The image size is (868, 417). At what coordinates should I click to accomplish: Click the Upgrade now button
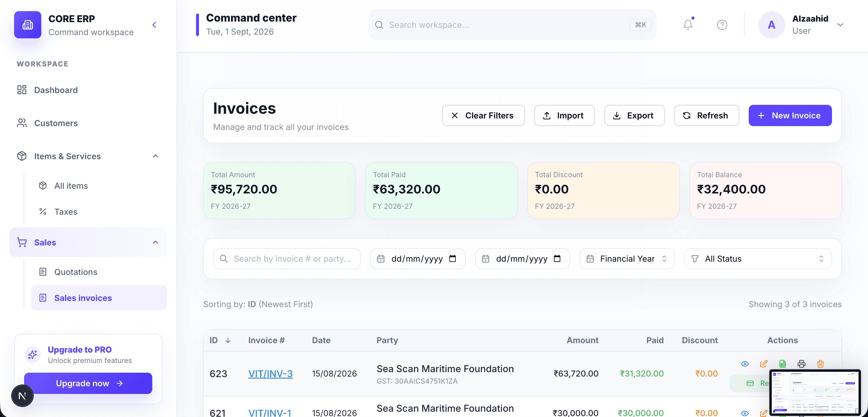(88, 383)
